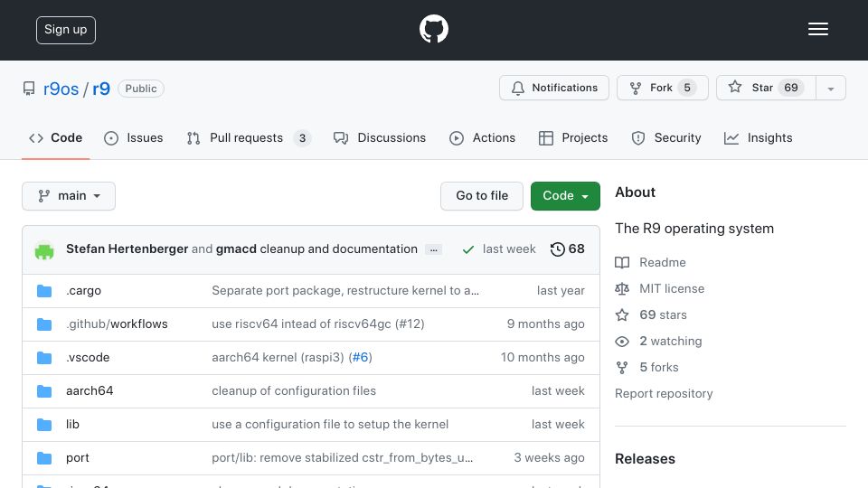The height and width of the screenshot is (488, 868).
Task: Click the .github/workflows folder icon
Action: coord(44,324)
